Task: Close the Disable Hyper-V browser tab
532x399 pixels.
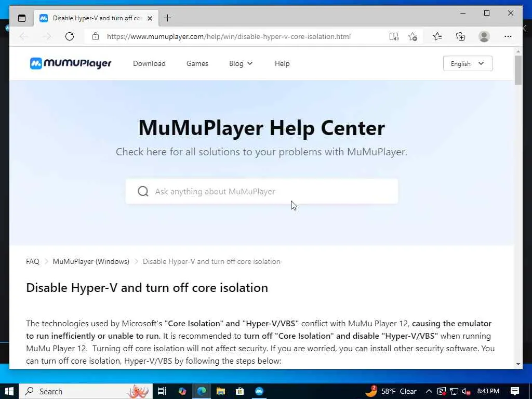Action: pyautogui.click(x=150, y=18)
